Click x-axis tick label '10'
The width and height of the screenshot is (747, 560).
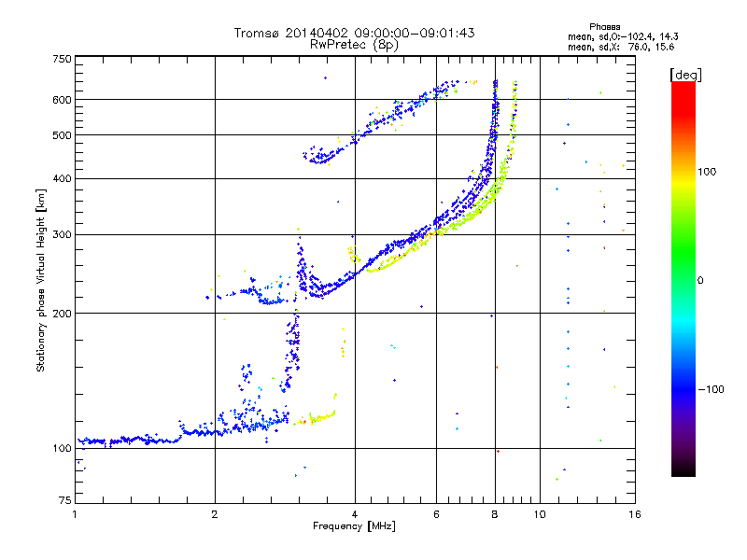540,514
